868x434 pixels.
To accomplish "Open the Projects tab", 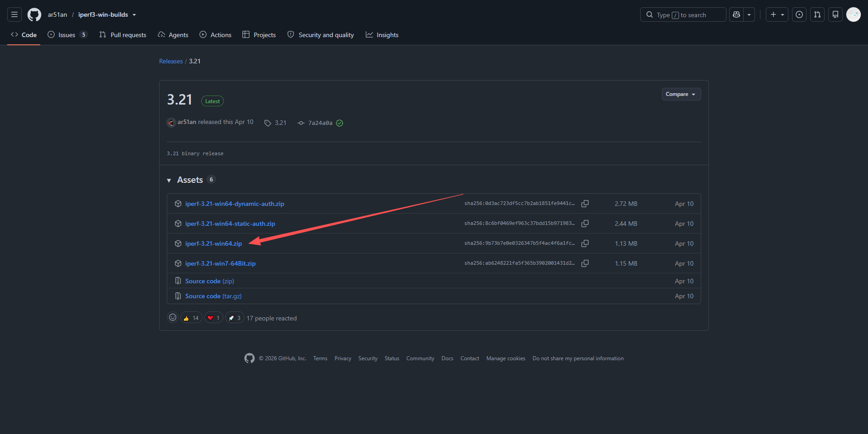I will coord(259,35).
